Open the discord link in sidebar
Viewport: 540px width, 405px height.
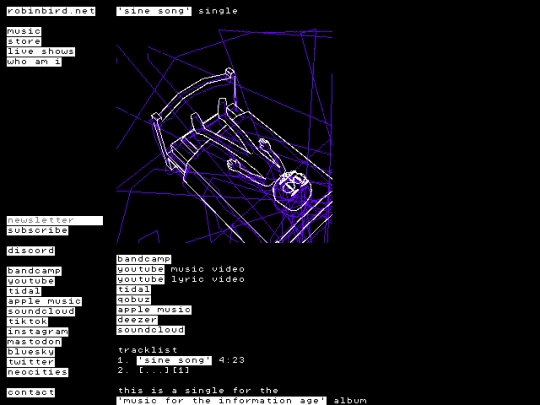coord(31,251)
